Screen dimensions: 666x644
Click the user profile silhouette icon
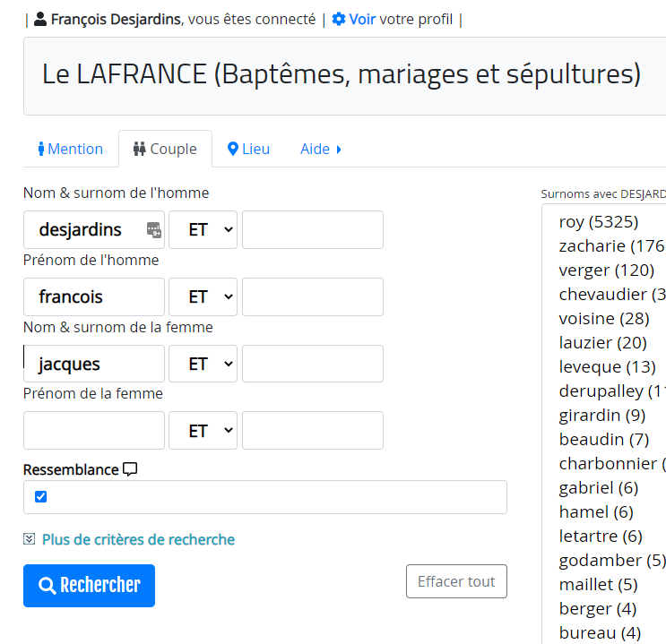(40, 19)
